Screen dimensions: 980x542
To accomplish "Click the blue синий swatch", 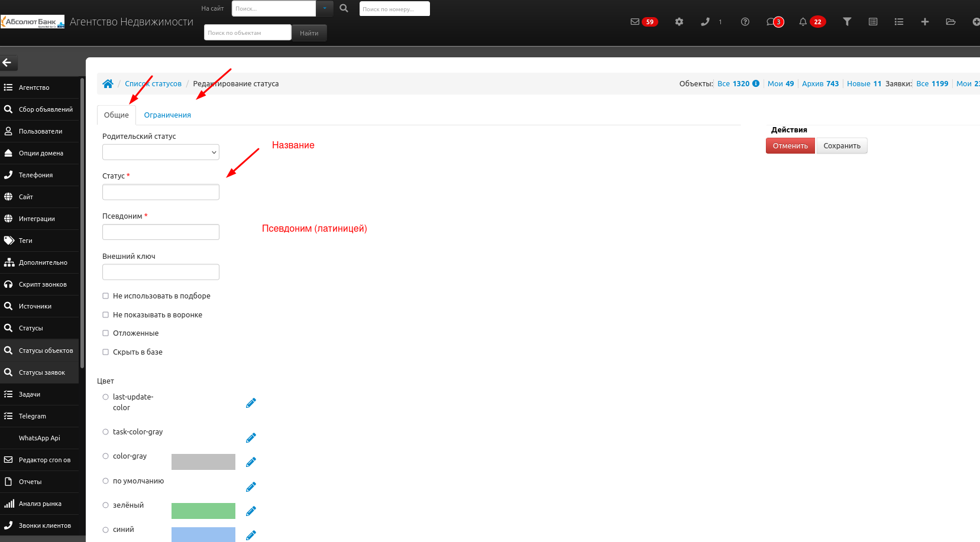I will point(203,534).
